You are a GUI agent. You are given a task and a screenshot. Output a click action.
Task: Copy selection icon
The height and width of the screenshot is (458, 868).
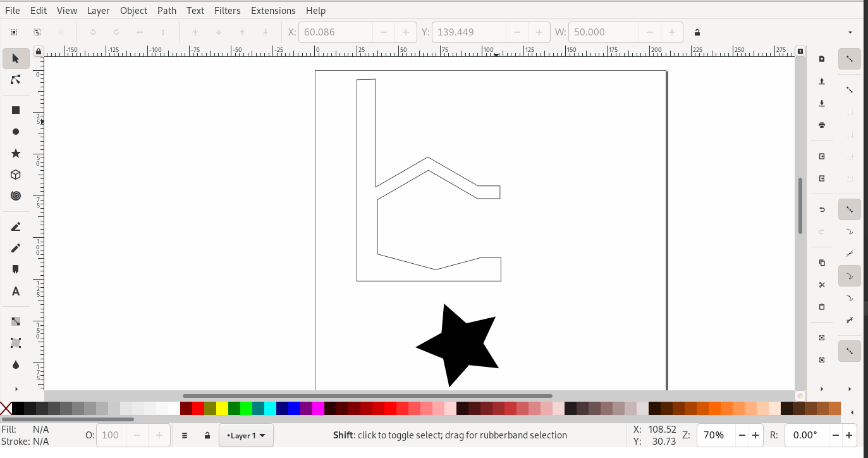(x=822, y=263)
